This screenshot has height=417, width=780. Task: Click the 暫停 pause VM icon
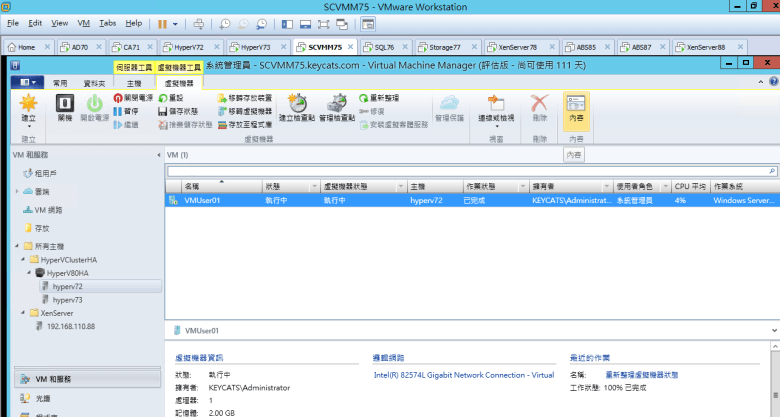[x=118, y=111]
